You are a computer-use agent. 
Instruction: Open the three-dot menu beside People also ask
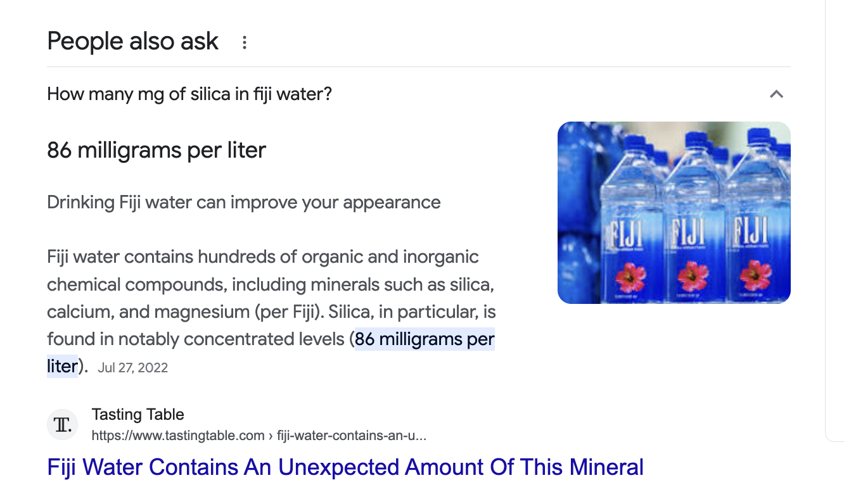point(245,43)
